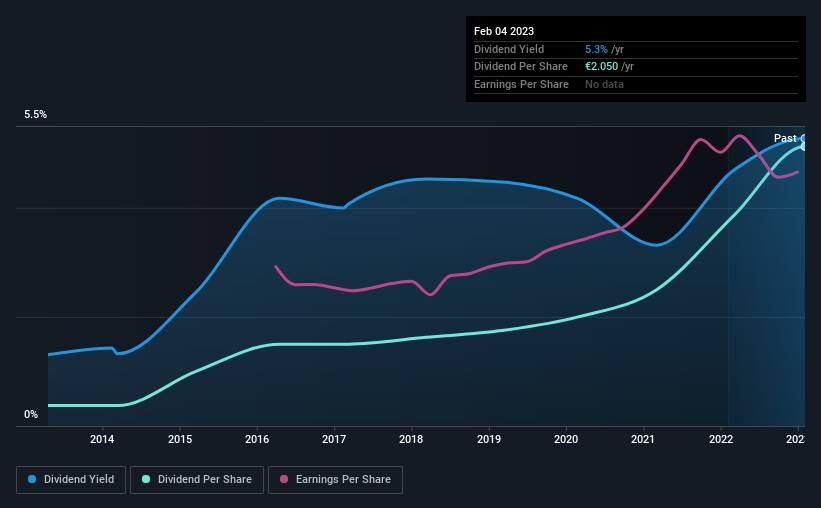Screen dimensions: 821x508
Task: Click the 2017 x-axis label
Action: click(334, 439)
